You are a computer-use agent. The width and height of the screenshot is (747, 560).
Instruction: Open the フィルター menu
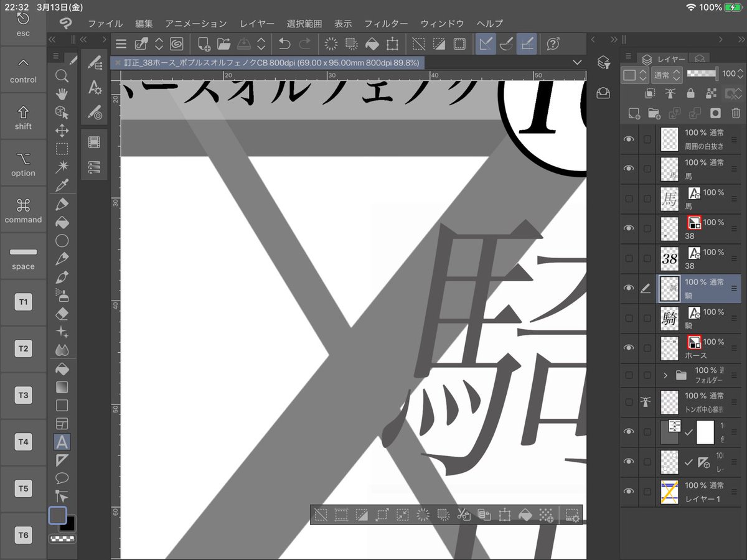tap(386, 24)
